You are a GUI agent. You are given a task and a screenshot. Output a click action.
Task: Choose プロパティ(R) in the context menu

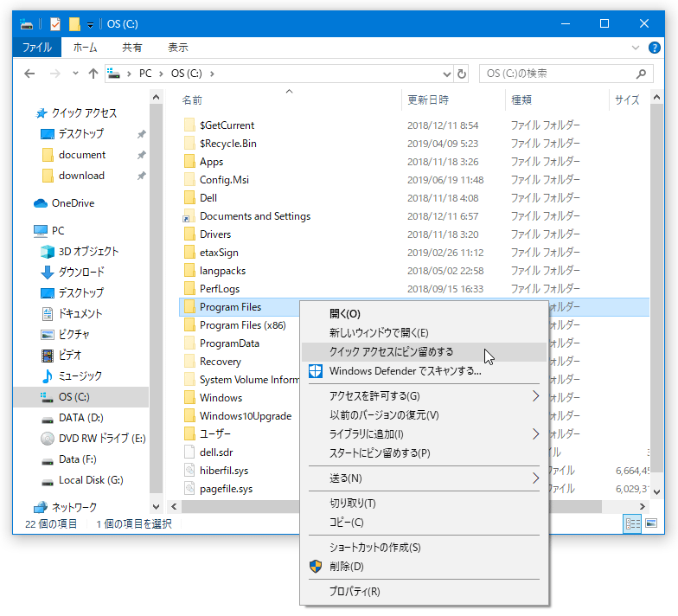click(x=424, y=592)
